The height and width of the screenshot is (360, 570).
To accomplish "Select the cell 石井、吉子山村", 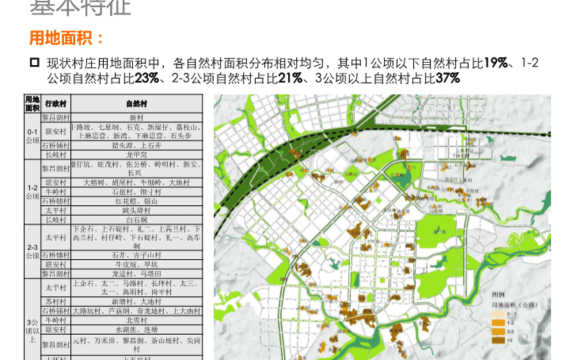I will tap(137, 255).
